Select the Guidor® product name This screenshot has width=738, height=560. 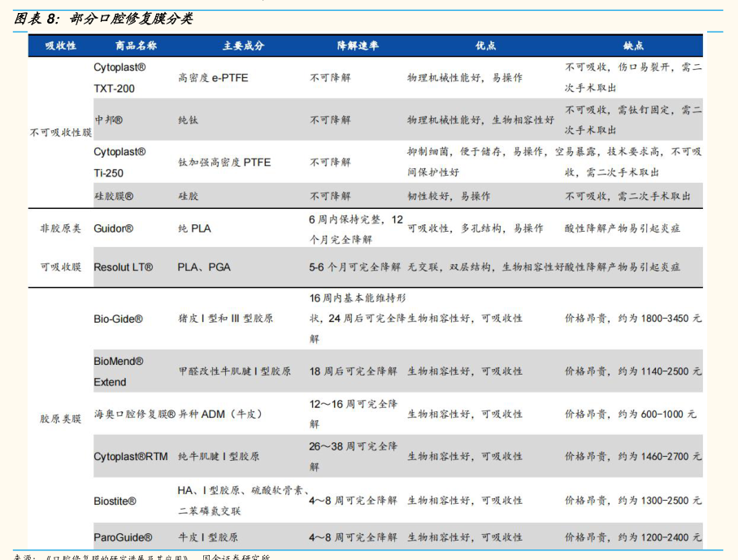[x=113, y=229]
